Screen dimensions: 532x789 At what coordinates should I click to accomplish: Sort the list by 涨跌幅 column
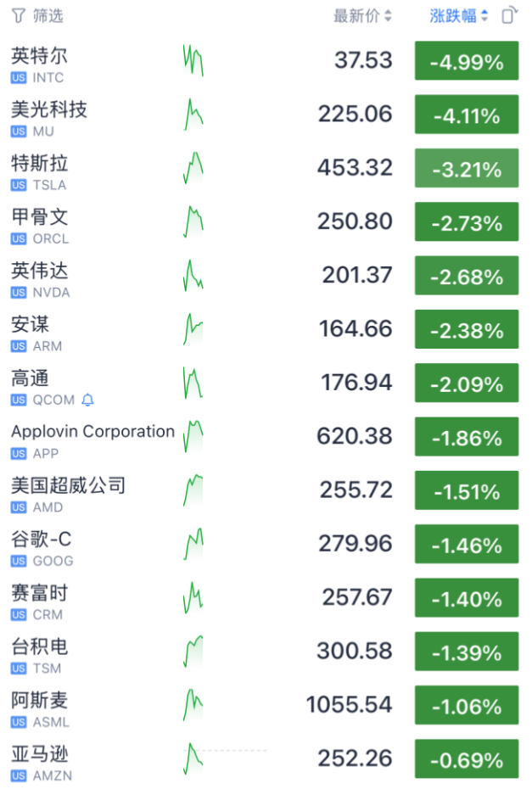click(x=459, y=16)
